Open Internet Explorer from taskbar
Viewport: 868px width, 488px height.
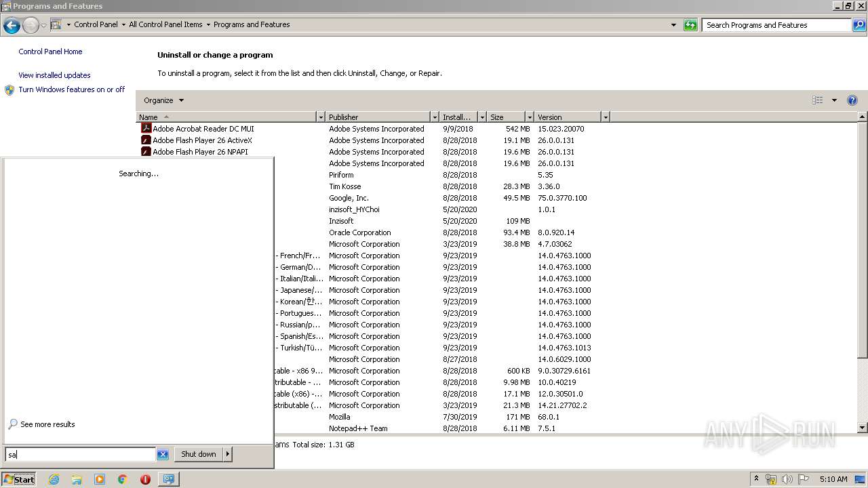click(54, 479)
